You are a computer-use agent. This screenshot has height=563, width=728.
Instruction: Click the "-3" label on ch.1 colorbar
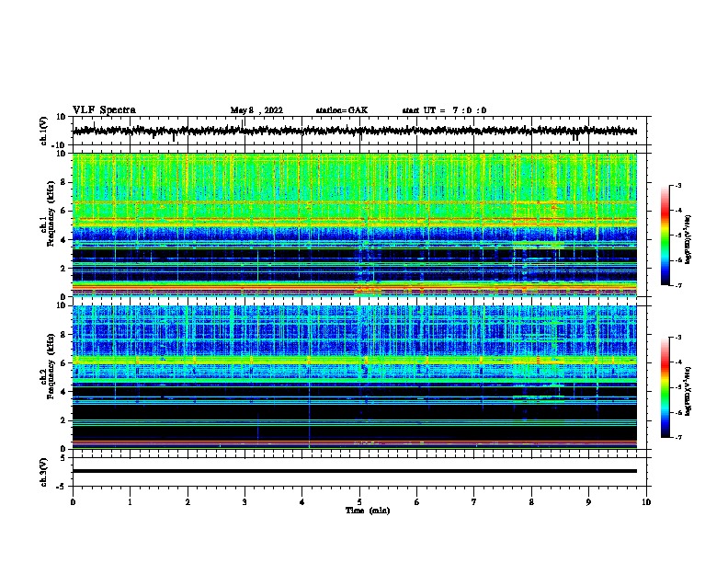[677, 185]
